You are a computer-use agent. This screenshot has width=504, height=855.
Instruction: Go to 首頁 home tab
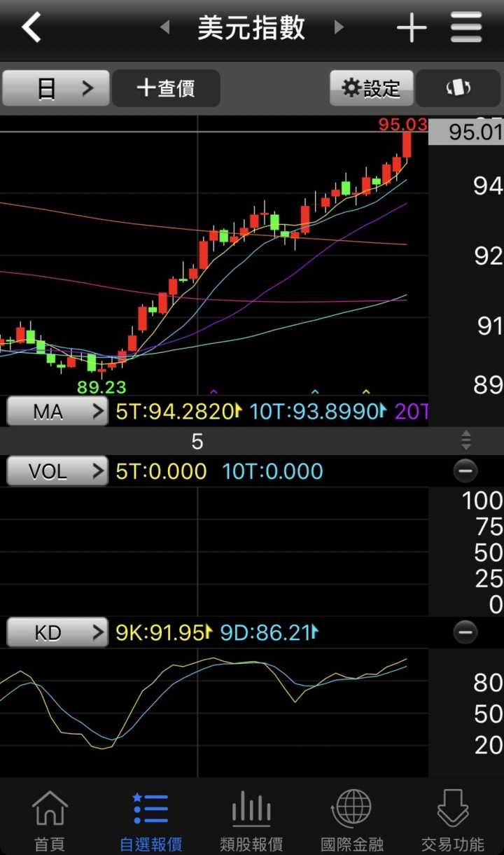click(x=50, y=821)
